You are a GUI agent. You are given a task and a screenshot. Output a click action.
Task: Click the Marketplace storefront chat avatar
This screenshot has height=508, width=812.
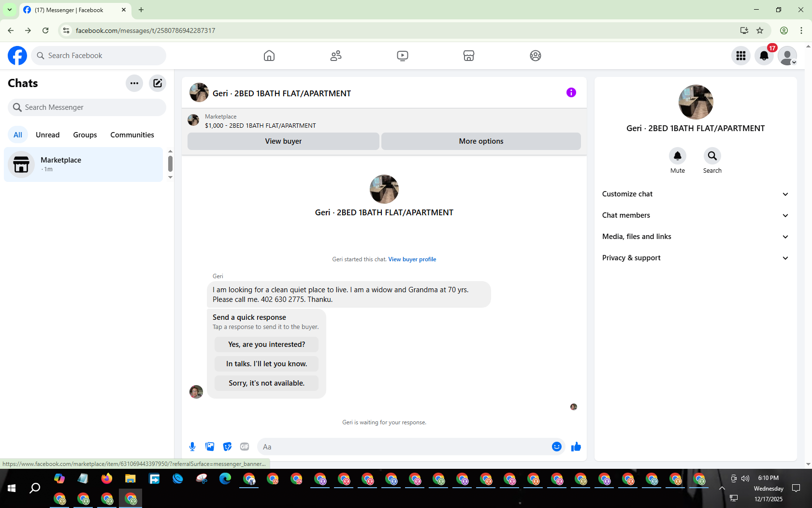tap(21, 164)
